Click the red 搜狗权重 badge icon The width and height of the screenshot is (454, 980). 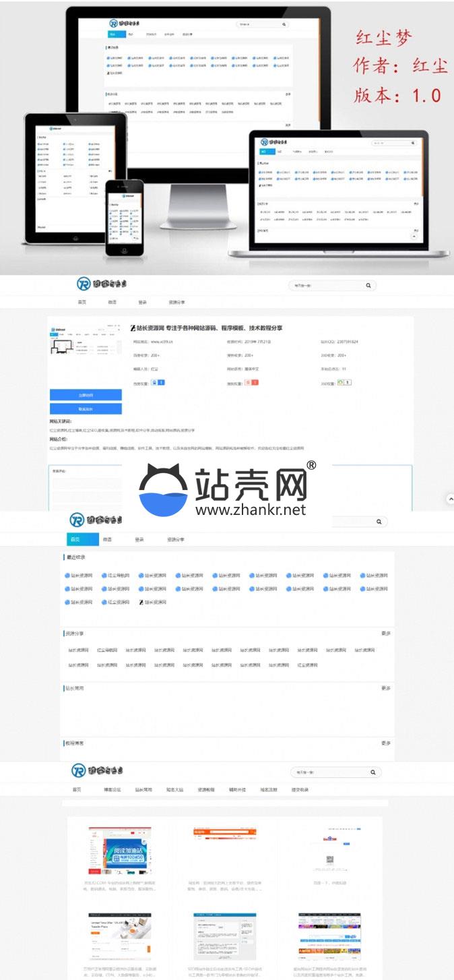click(251, 383)
